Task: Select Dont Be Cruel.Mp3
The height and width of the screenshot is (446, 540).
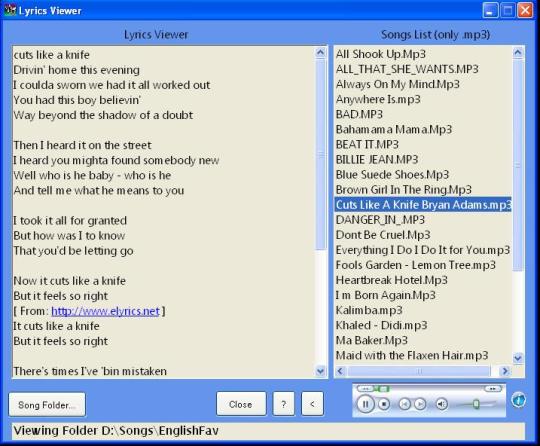Action: pos(423,235)
